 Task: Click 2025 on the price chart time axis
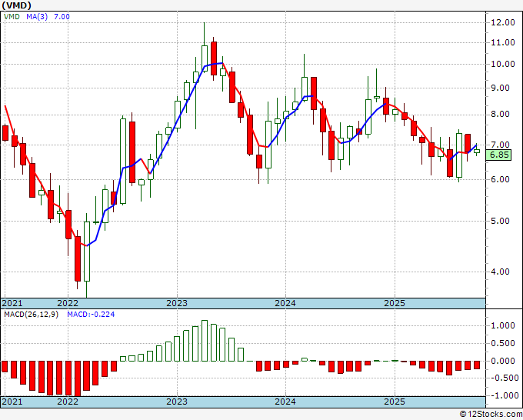395,303
